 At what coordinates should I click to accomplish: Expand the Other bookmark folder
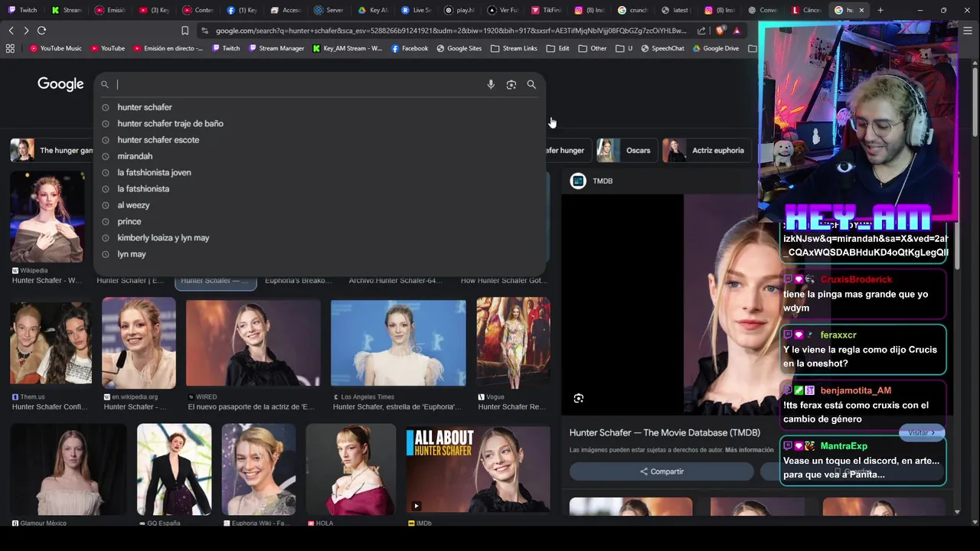point(593,48)
